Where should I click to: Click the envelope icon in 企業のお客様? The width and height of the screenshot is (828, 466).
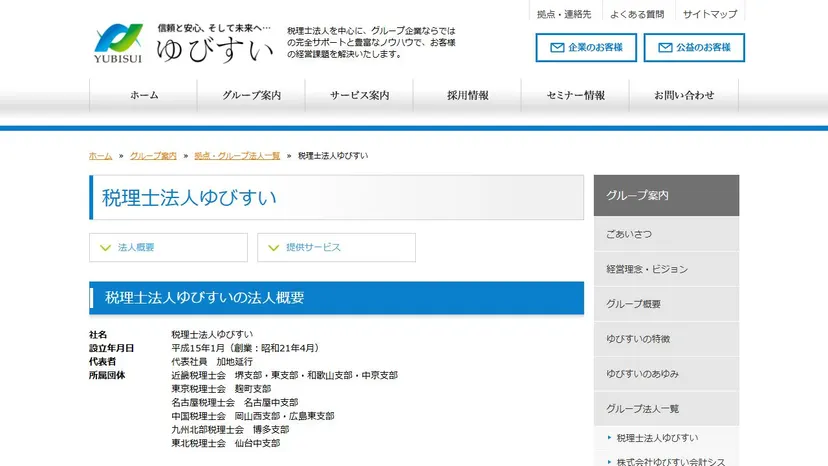(557, 48)
